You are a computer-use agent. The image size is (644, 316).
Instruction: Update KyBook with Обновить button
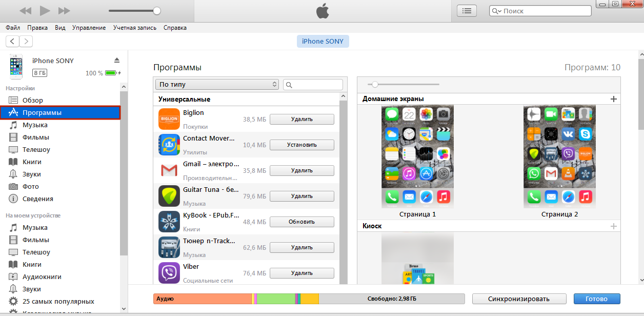[302, 222]
